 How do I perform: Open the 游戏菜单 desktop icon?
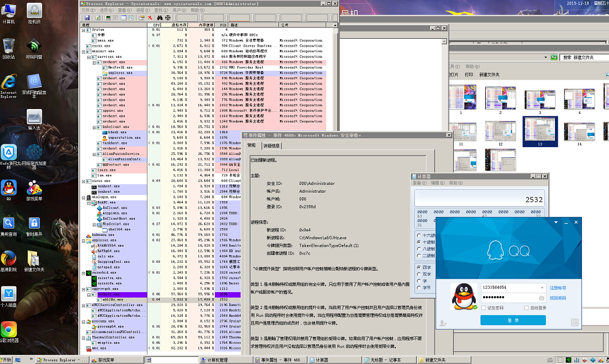coord(34,190)
